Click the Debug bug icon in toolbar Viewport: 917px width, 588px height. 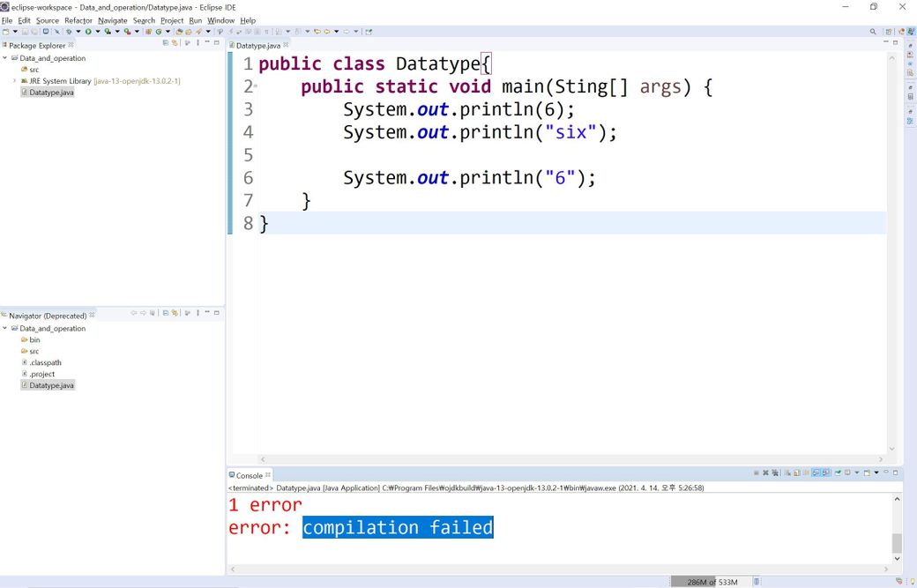[69, 32]
